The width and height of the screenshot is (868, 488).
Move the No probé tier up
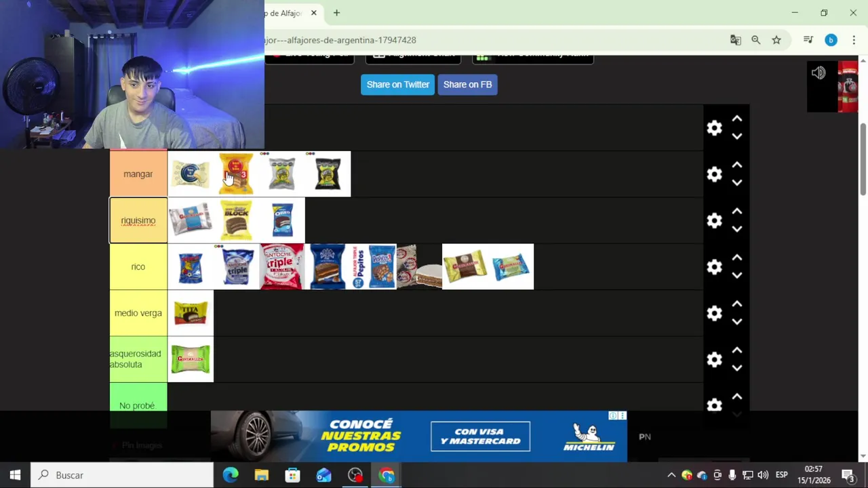[x=737, y=396]
